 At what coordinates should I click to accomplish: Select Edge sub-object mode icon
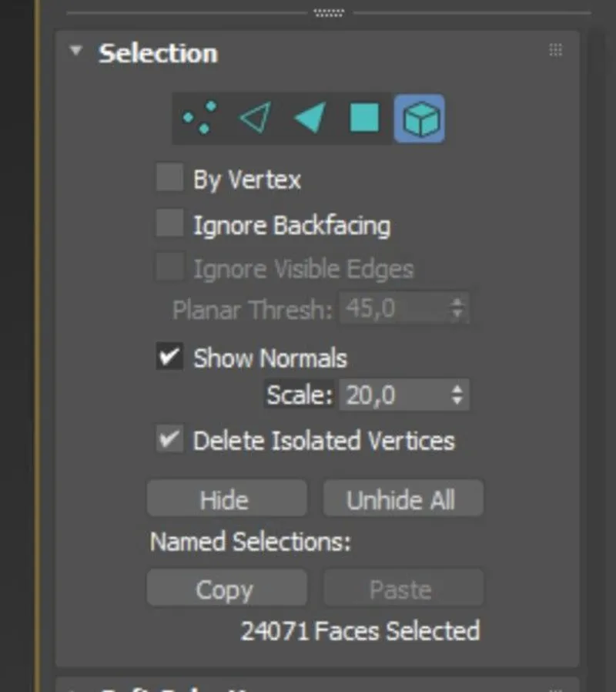pyautogui.click(x=254, y=117)
